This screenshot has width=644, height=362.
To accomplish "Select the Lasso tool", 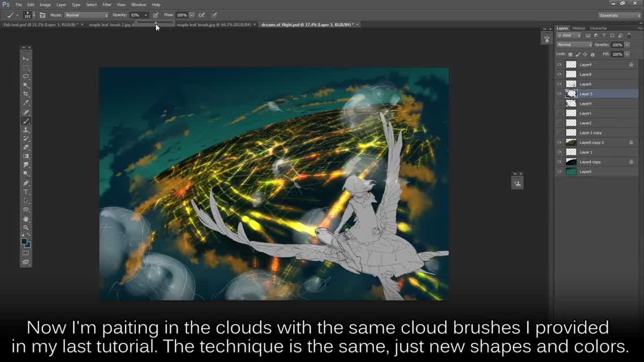I will coord(26,76).
